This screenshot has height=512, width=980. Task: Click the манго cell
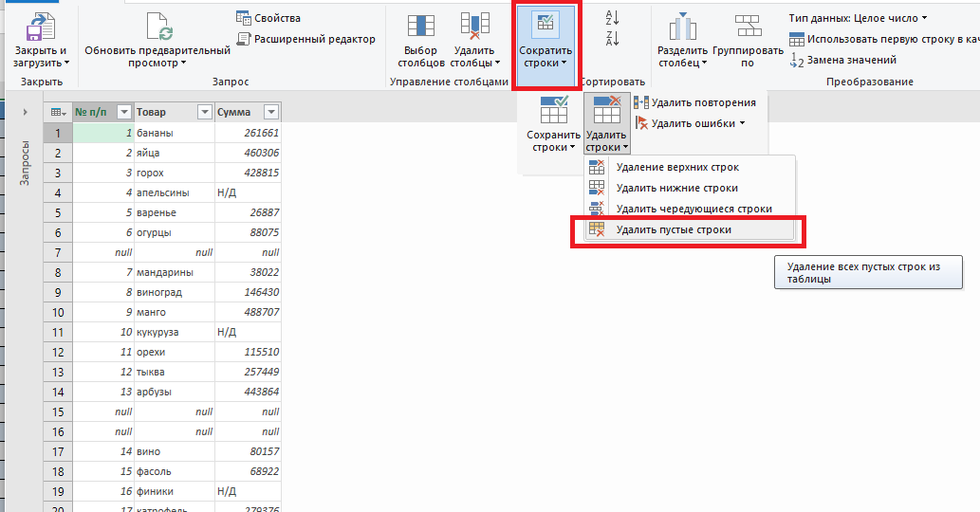pos(175,312)
